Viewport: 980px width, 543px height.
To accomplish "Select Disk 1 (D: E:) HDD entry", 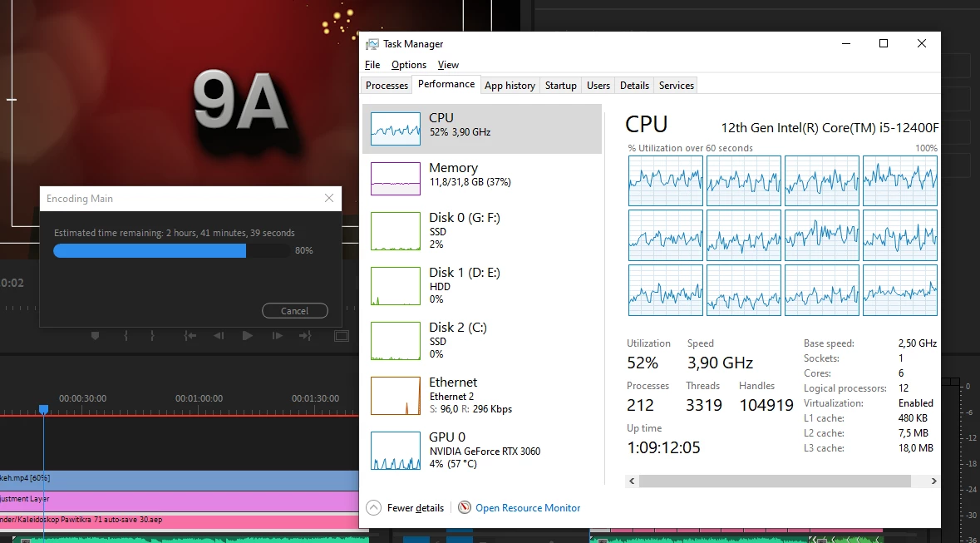I will pos(482,286).
